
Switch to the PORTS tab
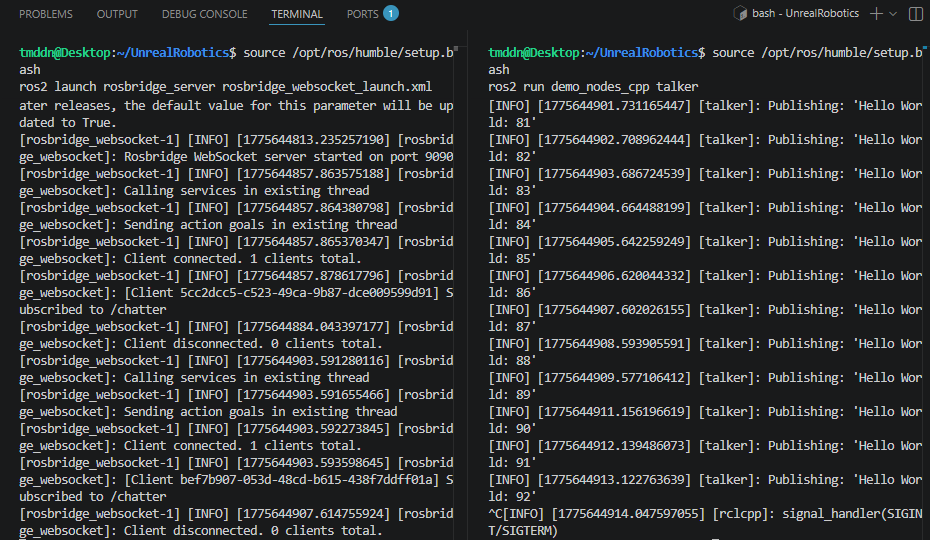(362, 14)
